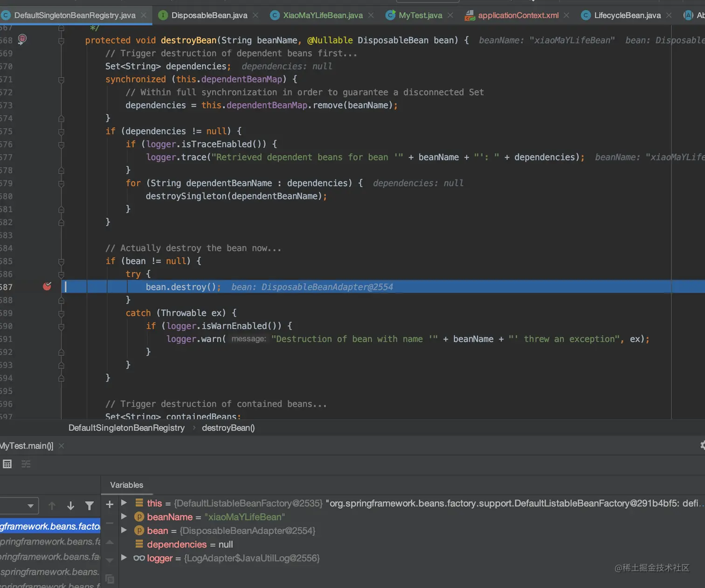This screenshot has width=705, height=588.
Task: Expand the 'this' variable node
Action: (x=124, y=503)
